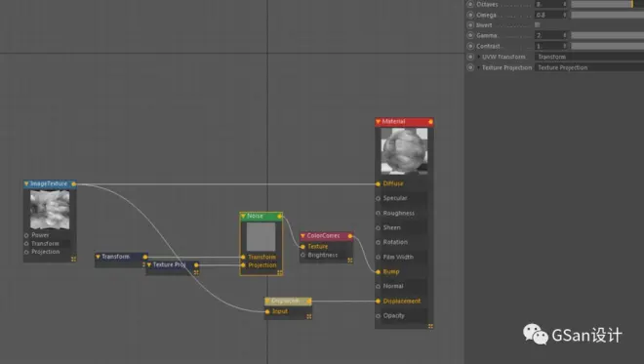Click the Specular input pin on Material
644x364 pixels.
(x=378, y=198)
